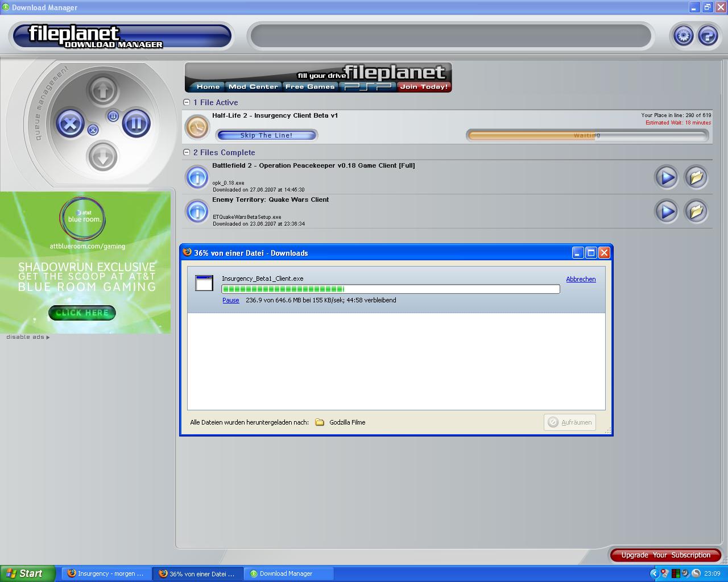Select Battlefield 2 - Operation Peacekeeper title
Image resolution: width=728 pixels, height=582 pixels.
tap(313, 165)
